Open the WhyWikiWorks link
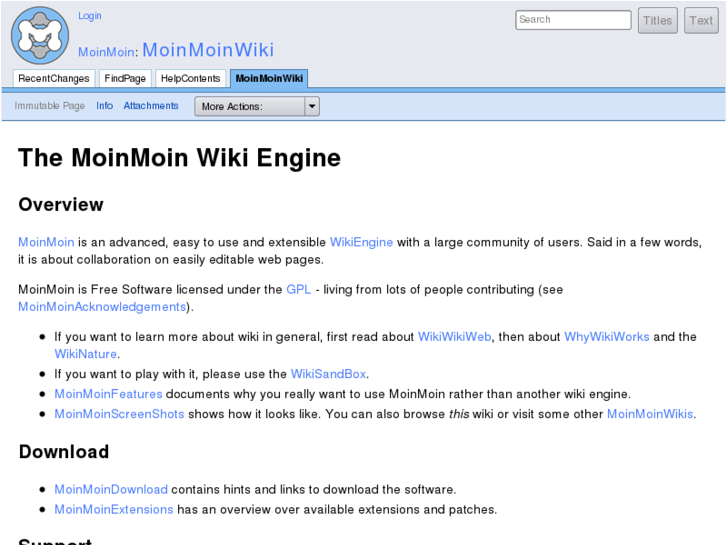The image size is (727, 545). coord(606,337)
